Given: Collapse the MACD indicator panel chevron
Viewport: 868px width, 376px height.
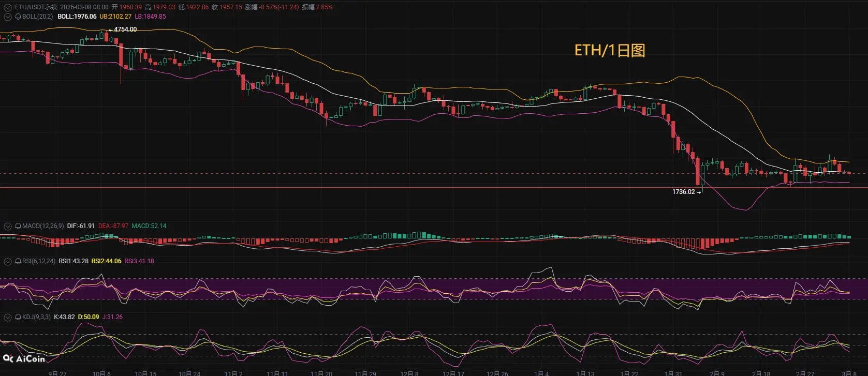Looking at the screenshot, I should click(x=8, y=226).
